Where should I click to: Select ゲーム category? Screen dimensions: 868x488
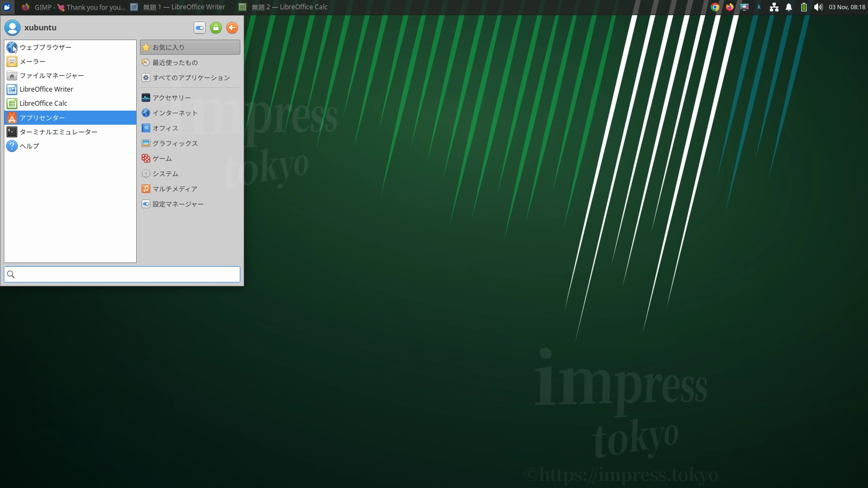(190, 158)
